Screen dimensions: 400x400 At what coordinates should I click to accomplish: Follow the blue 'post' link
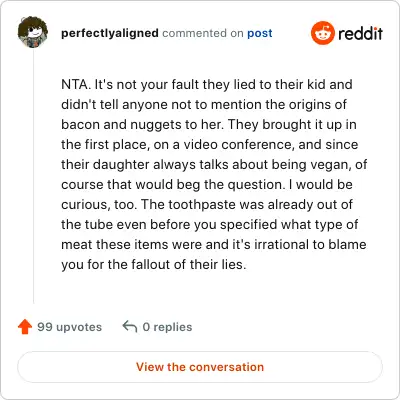coord(260,33)
